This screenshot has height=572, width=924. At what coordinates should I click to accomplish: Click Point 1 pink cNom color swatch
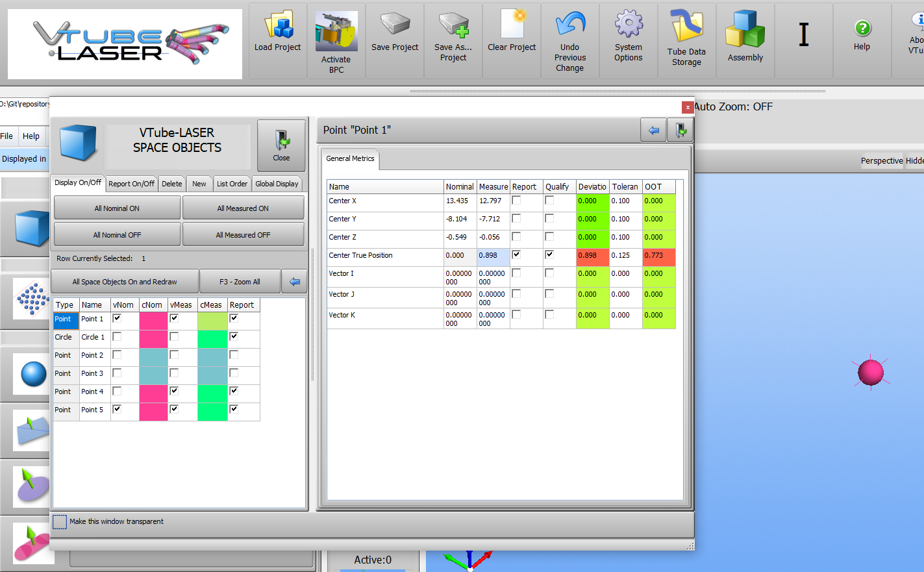click(x=153, y=320)
